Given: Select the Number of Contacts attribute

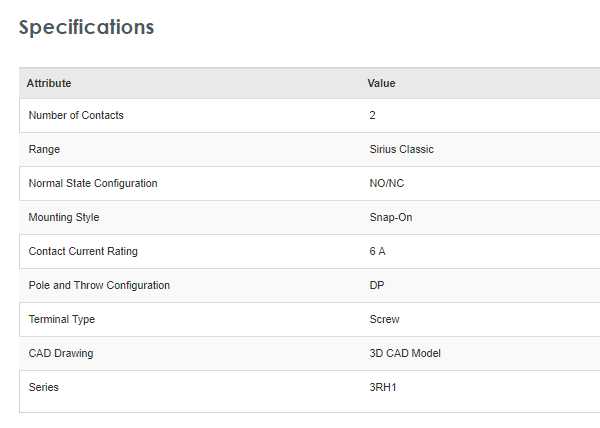Looking at the screenshot, I should 76,115.
